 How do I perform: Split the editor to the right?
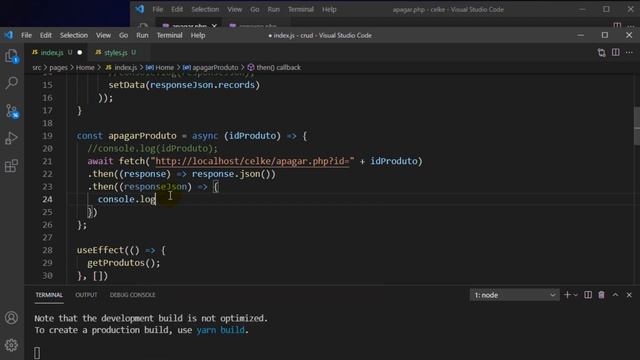[x=616, y=52]
